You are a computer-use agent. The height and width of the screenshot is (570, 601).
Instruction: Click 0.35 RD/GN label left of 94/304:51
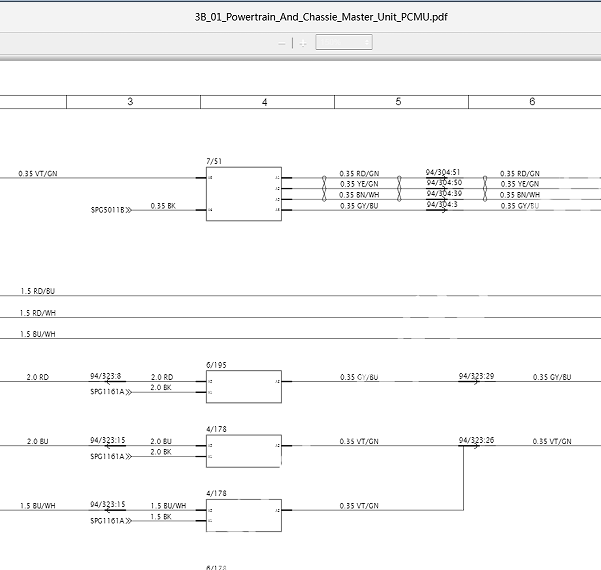[359, 174]
